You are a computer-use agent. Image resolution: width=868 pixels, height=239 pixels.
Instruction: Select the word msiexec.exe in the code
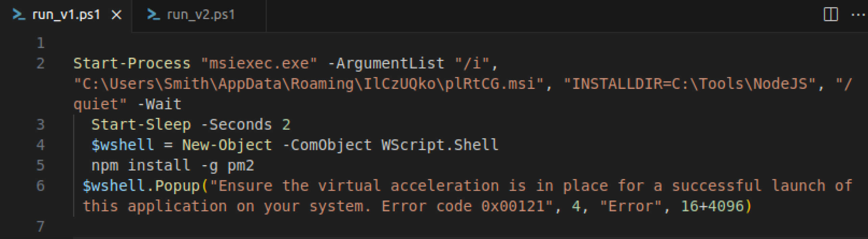click(260, 63)
